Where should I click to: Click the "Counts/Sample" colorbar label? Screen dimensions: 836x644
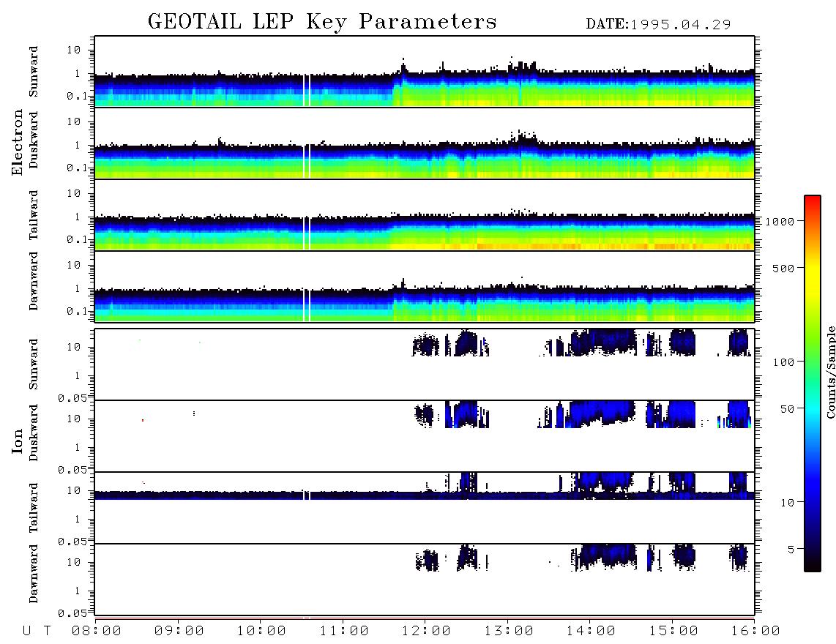830,372
